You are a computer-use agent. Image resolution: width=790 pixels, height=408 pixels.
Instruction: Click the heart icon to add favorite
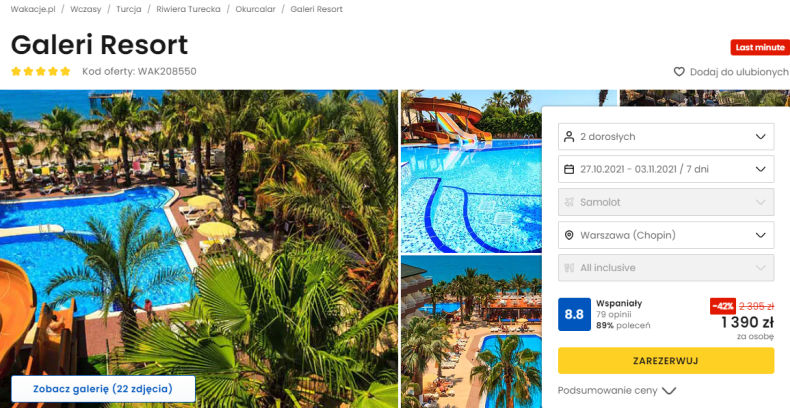tap(679, 72)
